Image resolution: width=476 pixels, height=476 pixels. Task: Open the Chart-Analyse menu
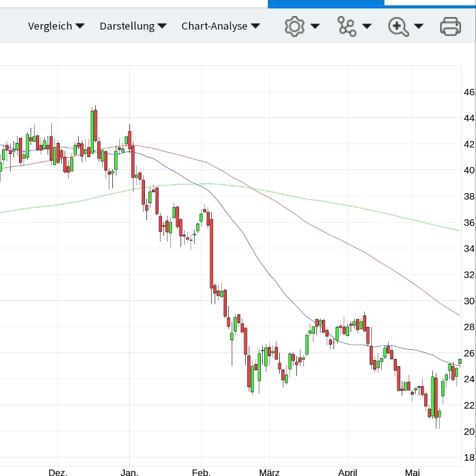(221, 26)
